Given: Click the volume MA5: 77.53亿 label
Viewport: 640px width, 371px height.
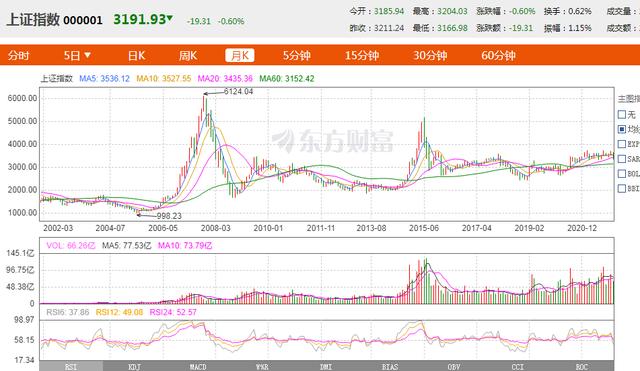Looking at the screenshot, I should (x=127, y=246).
